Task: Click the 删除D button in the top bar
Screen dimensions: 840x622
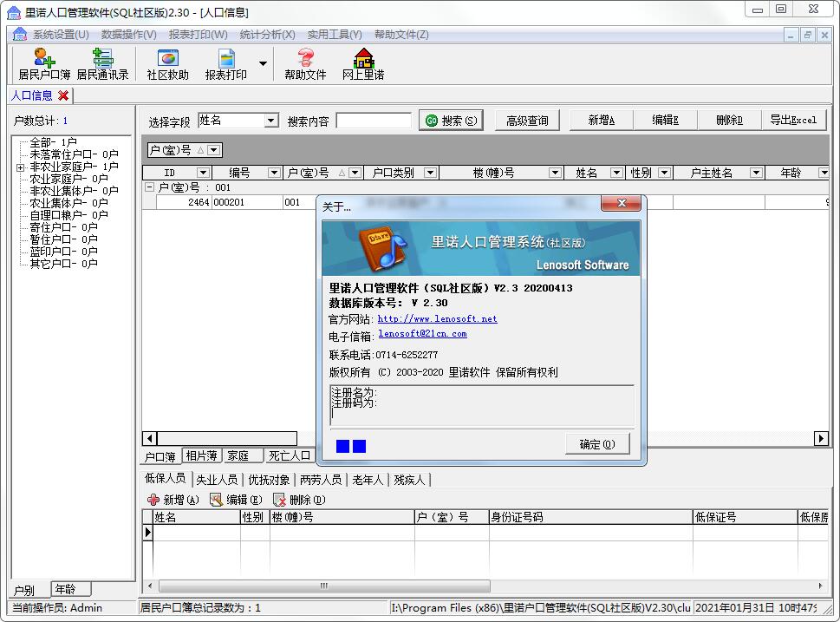Action: [x=730, y=121]
